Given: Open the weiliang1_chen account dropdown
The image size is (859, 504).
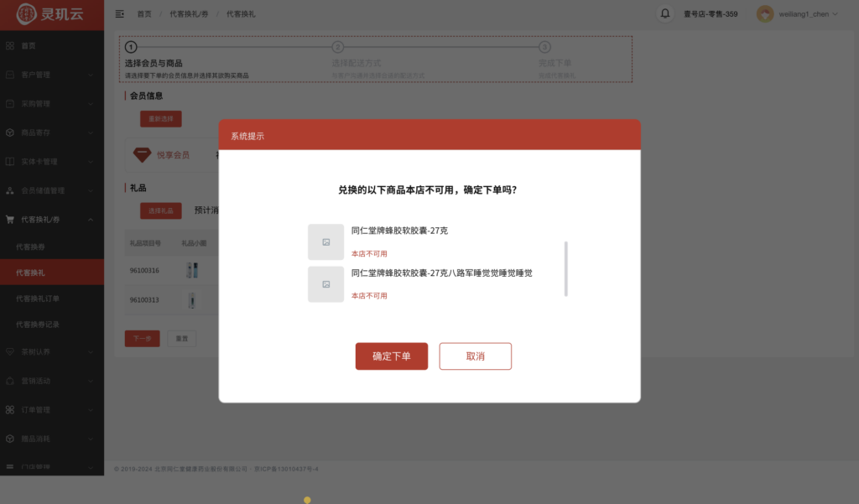Looking at the screenshot, I should pyautogui.click(x=808, y=14).
